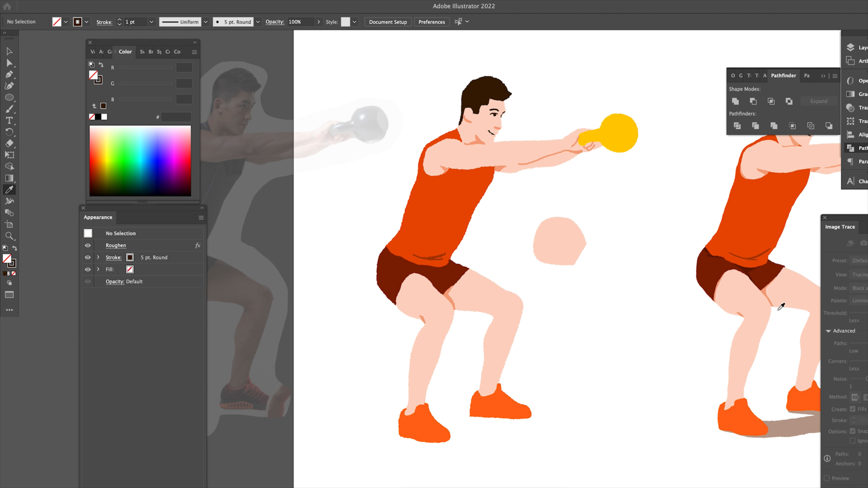Select the Free Transform tool
868x488 pixels.
coord(9,155)
